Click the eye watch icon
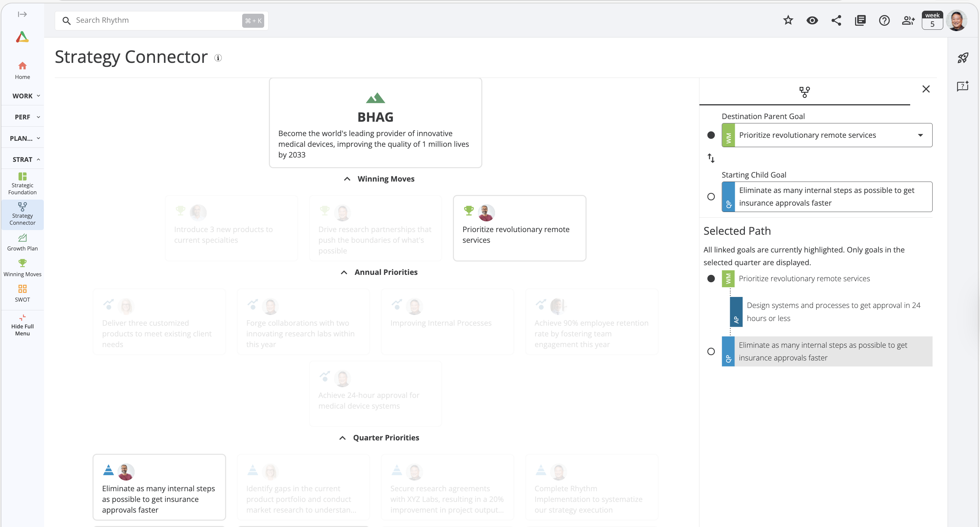 812,20
